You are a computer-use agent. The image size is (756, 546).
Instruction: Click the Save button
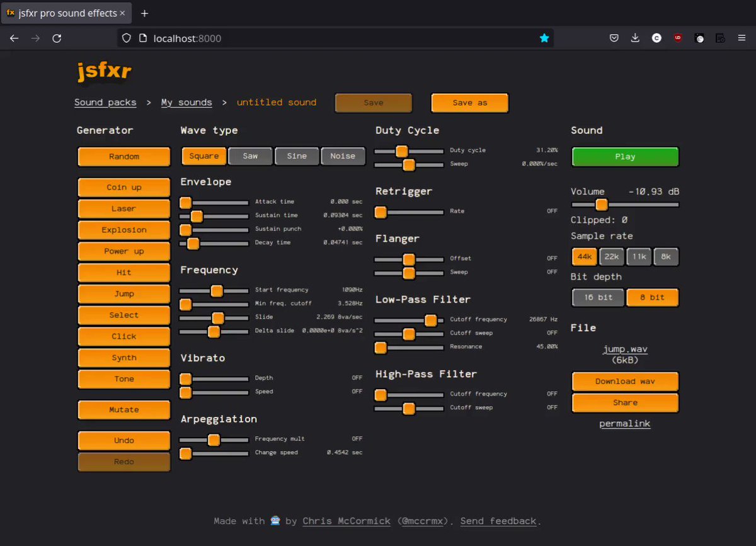(x=374, y=103)
